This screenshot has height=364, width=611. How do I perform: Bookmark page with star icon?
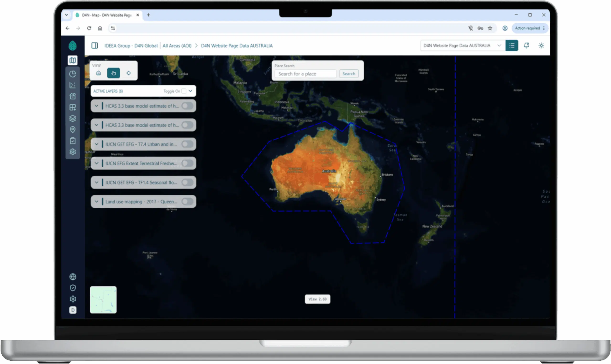(x=490, y=28)
